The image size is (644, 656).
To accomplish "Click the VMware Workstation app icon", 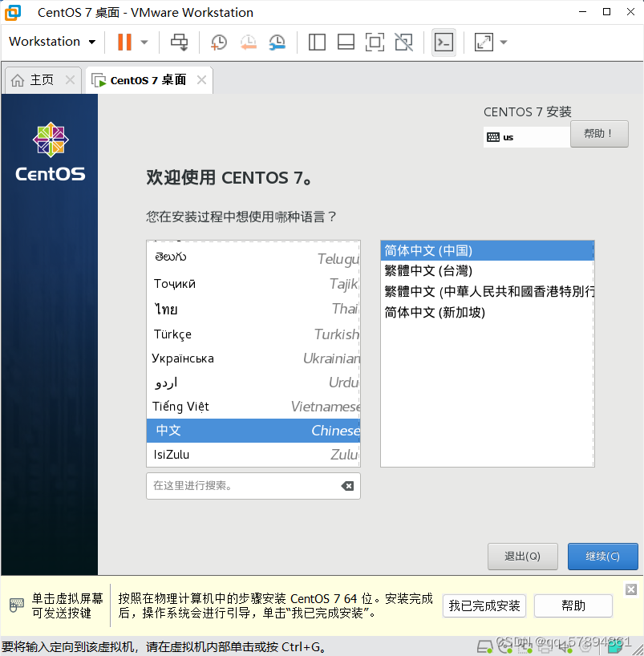I will click(x=13, y=12).
